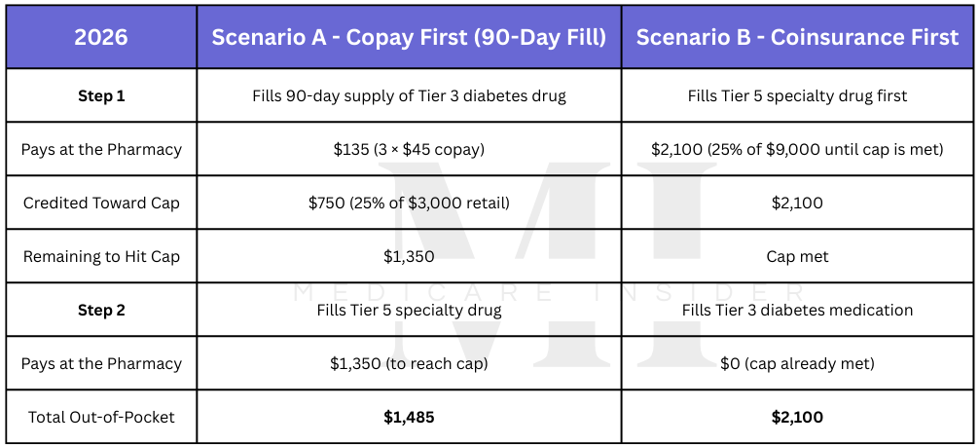This screenshot has height=445, width=980.
Task: Click the $1,485 total cell
Action: (409, 417)
